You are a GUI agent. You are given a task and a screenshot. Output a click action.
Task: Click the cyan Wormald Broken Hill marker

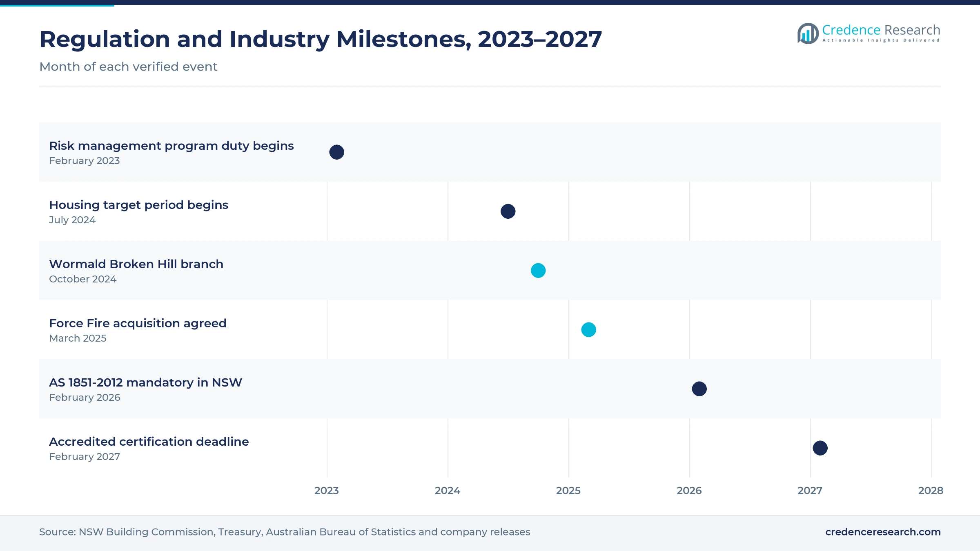538,271
